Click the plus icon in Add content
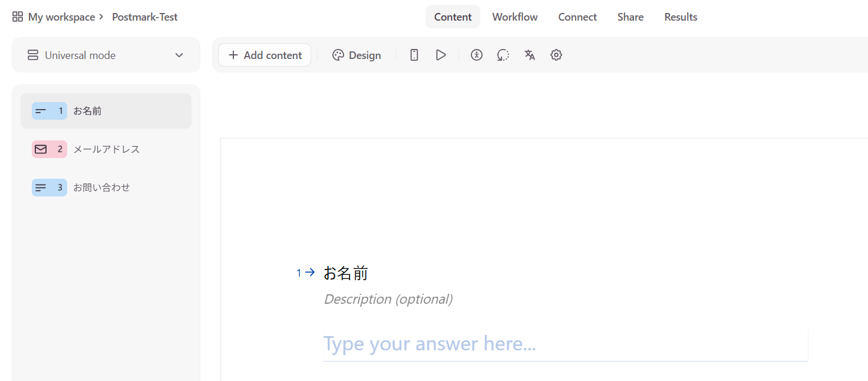 point(233,55)
